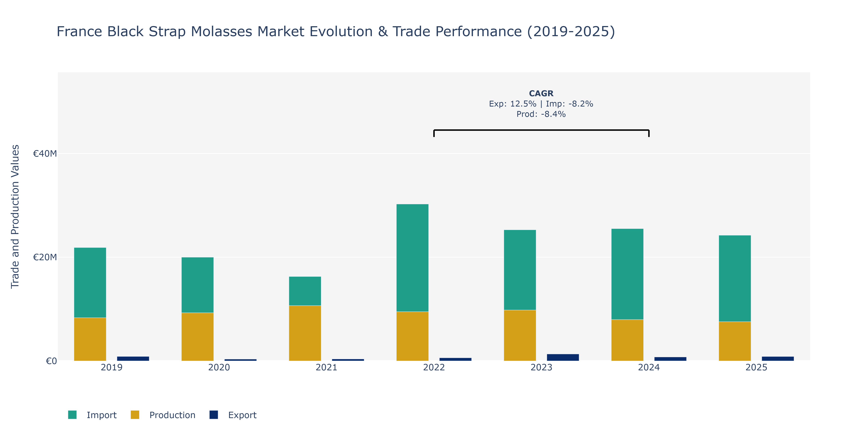Viewport: 868px width, 434px height.
Task: Click the navy Export legend swatch
Action: (214, 415)
